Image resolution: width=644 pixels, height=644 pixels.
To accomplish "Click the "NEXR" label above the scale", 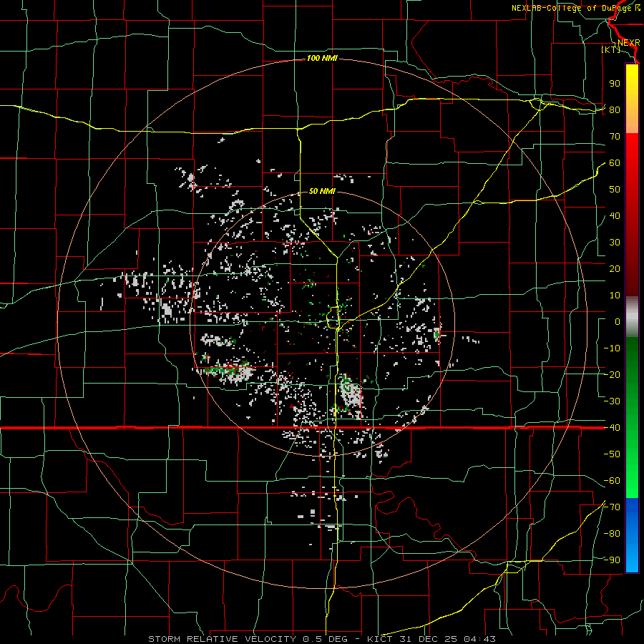I will coord(628,43).
